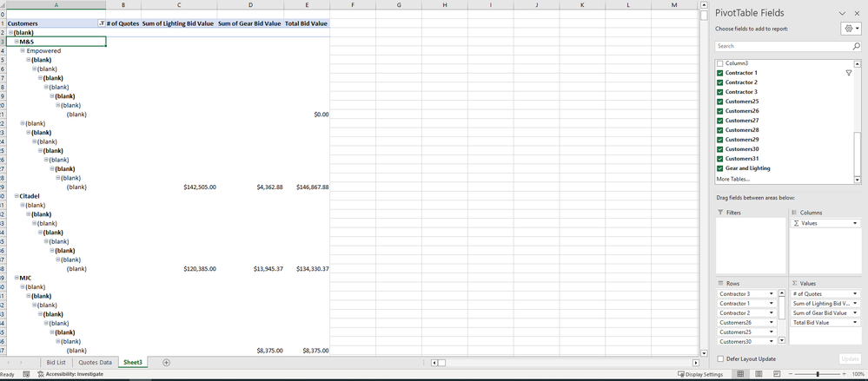Uncheck the Customers27 field

719,121
